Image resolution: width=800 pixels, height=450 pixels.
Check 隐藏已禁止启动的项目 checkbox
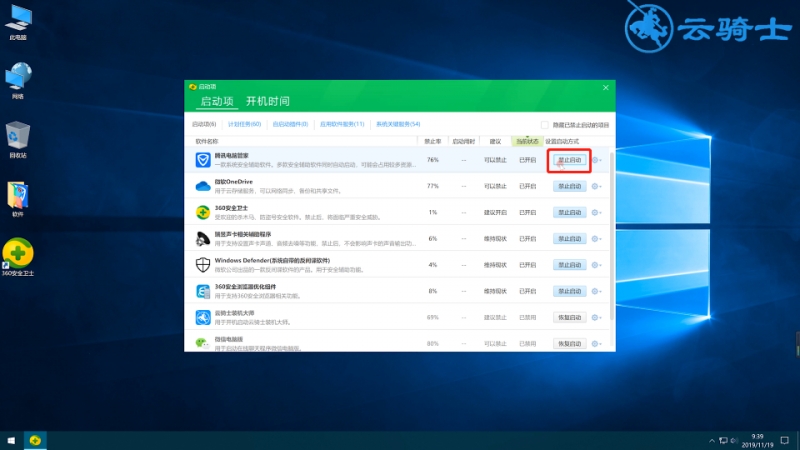click(544, 125)
